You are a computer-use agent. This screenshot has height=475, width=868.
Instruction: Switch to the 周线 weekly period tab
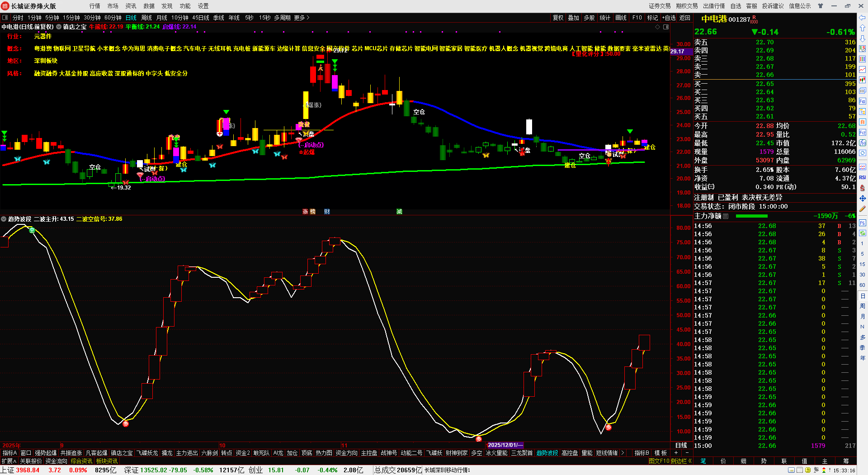click(146, 18)
